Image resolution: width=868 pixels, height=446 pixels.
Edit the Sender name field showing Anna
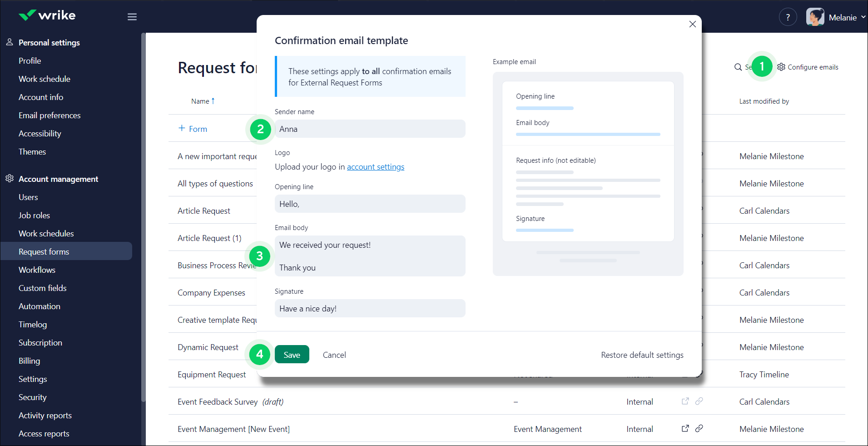pyautogui.click(x=370, y=129)
